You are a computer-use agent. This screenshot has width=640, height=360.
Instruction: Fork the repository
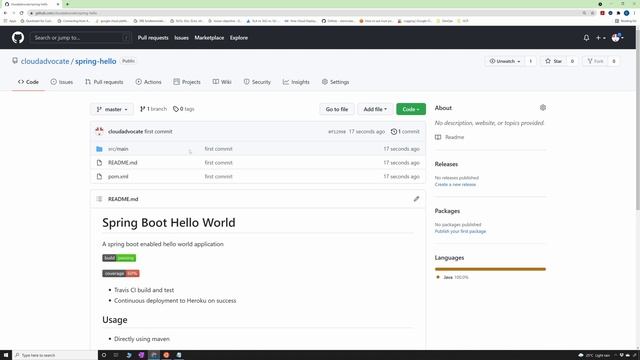pyautogui.click(x=596, y=61)
